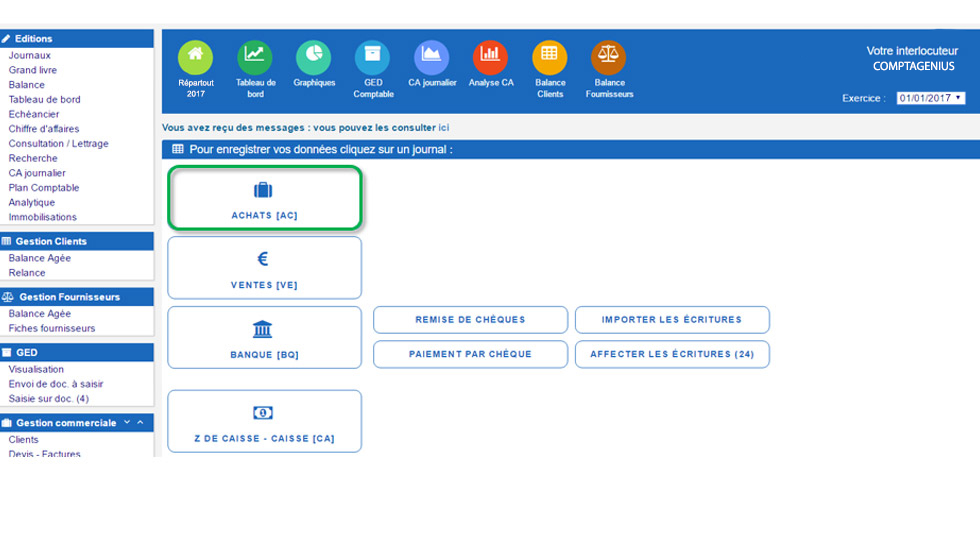Select Tableau de bord in the sidebar
The height and width of the screenshot is (534, 980).
coord(44,99)
